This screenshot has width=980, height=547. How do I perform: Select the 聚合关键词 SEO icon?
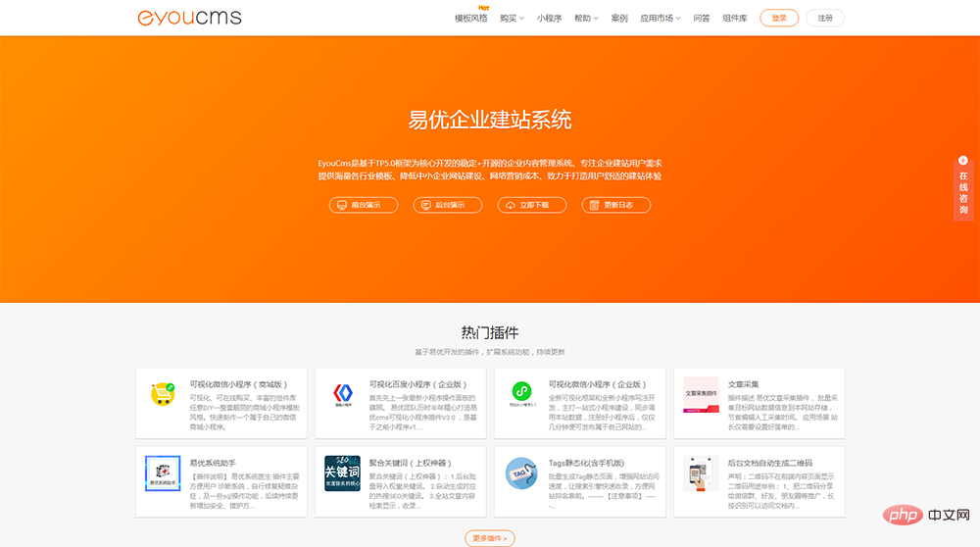[x=342, y=472]
